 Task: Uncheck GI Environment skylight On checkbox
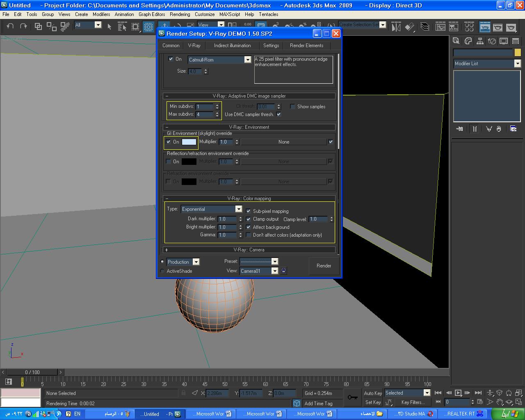point(168,142)
